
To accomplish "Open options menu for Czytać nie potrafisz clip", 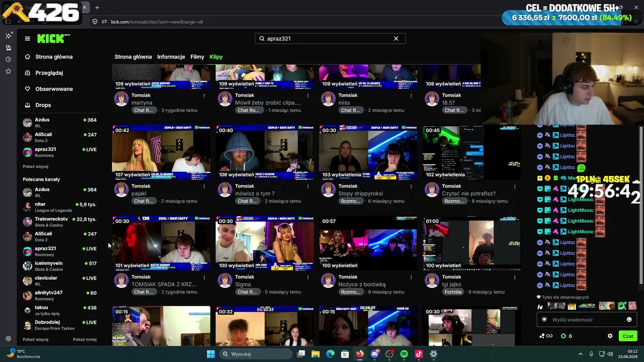I will click(x=515, y=187).
